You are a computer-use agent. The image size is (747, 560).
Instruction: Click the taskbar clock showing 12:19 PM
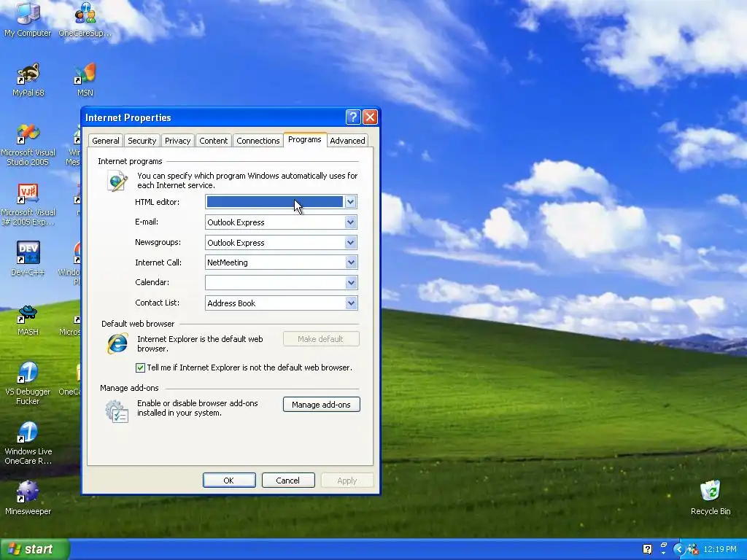click(719, 549)
